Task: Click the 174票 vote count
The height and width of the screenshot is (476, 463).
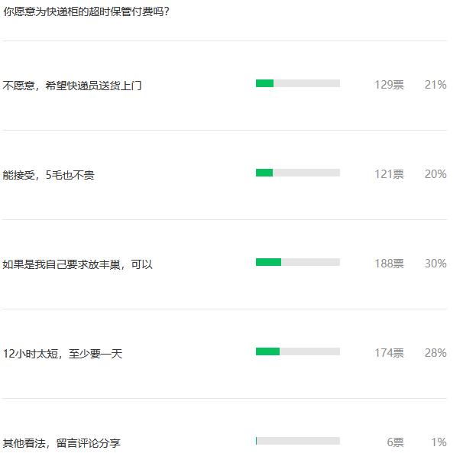Action: 389,353
